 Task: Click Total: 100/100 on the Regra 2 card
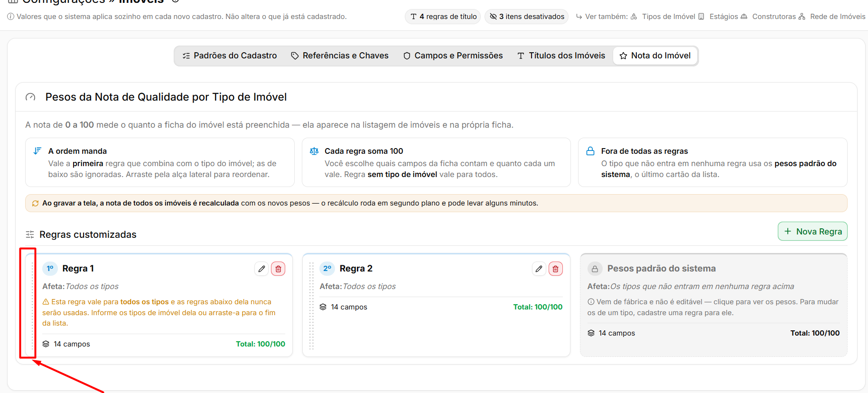click(538, 307)
